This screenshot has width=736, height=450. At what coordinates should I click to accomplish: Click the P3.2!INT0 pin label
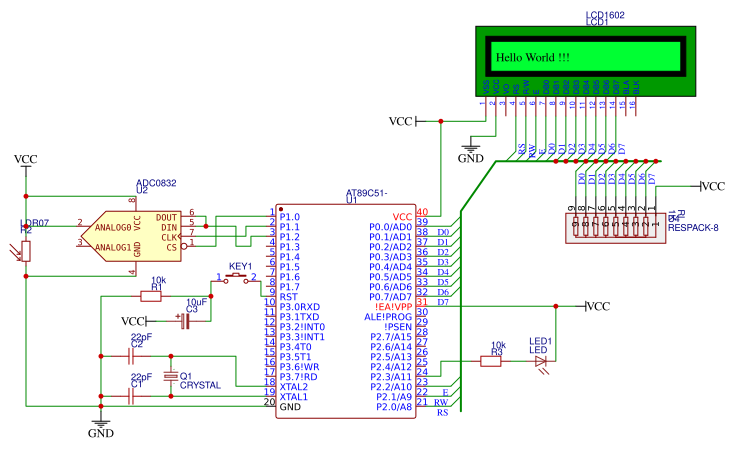pyautogui.click(x=302, y=327)
